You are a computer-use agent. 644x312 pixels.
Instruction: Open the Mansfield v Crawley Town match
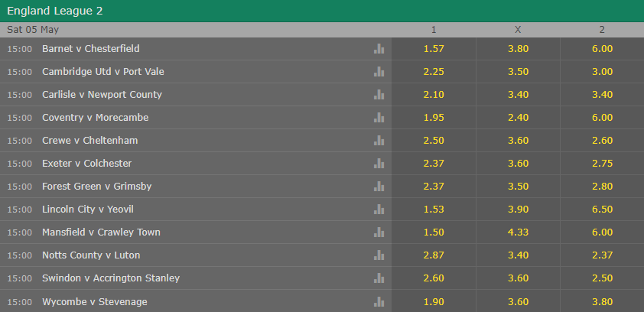click(x=101, y=232)
